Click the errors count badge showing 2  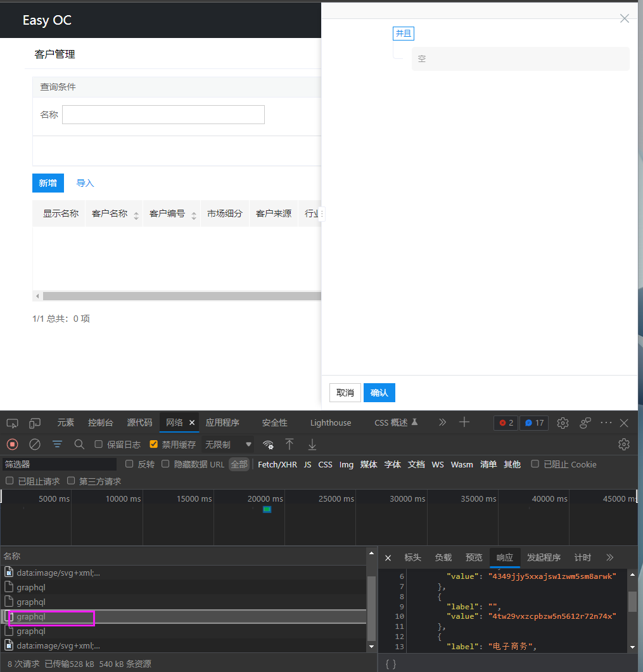[506, 423]
